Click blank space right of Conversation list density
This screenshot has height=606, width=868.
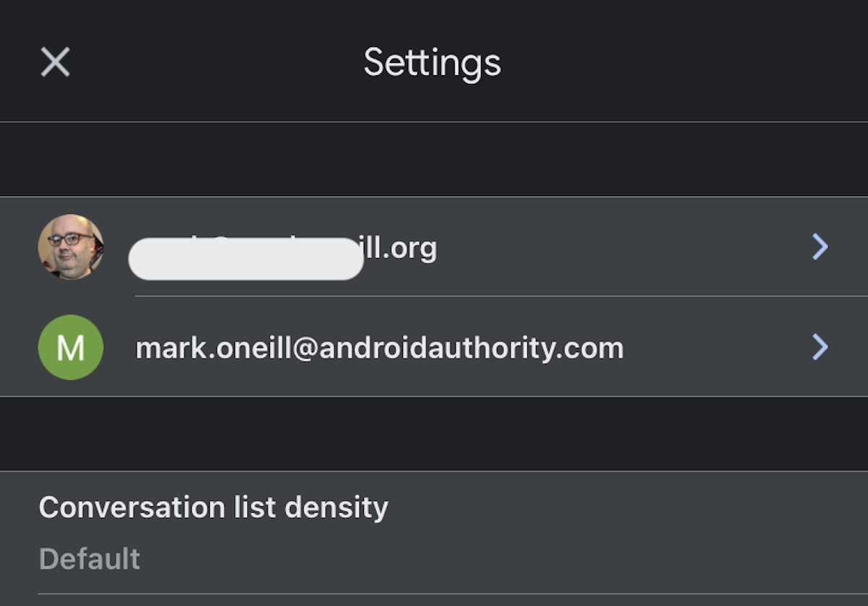point(615,508)
